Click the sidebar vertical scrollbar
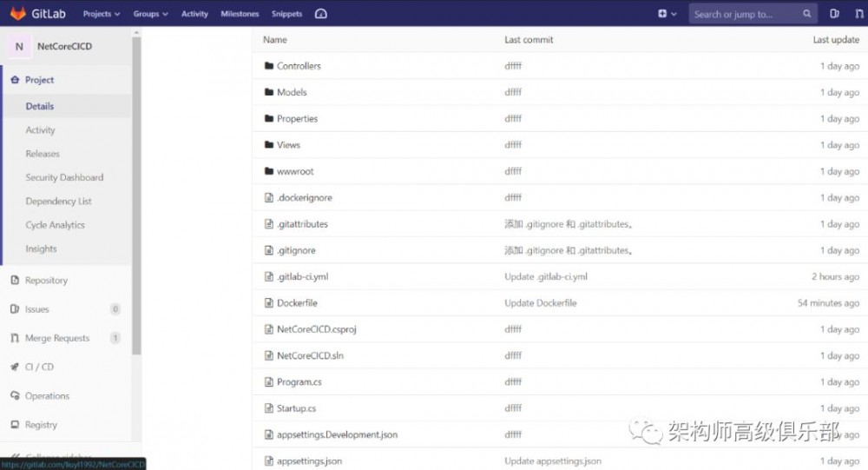Image resolution: width=868 pixels, height=470 pixels. (x=136, y=194)
